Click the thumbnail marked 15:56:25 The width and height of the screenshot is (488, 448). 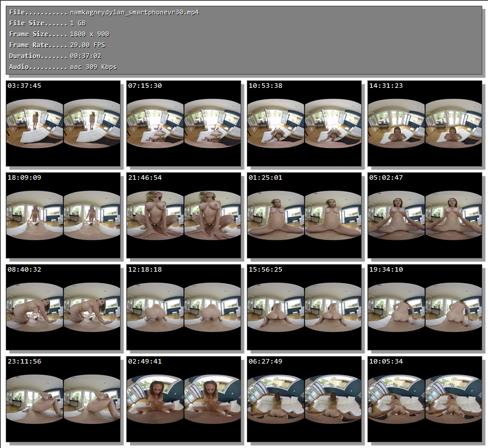pyautogui.click(x=304, y=307)
